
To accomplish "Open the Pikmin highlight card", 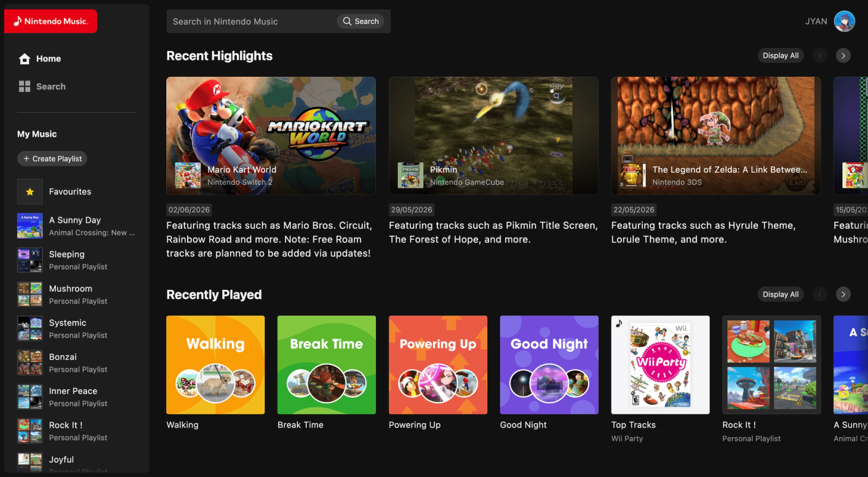I will coord(493,135).
